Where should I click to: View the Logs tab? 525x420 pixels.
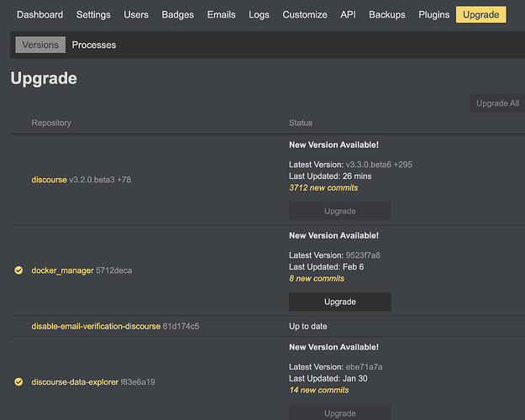point(259,15)
